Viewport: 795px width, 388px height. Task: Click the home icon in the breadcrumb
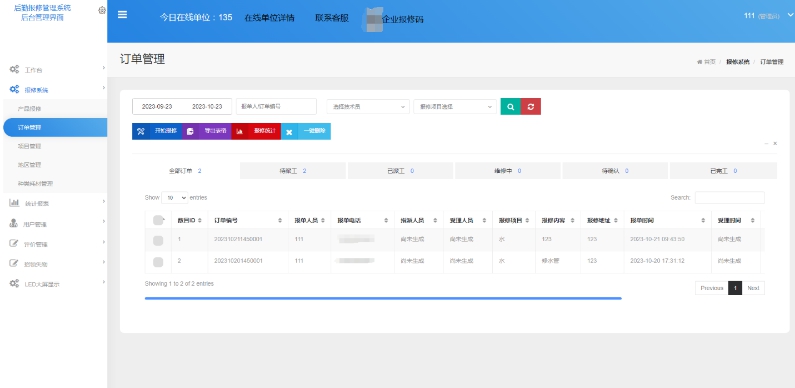click(700, 62)
